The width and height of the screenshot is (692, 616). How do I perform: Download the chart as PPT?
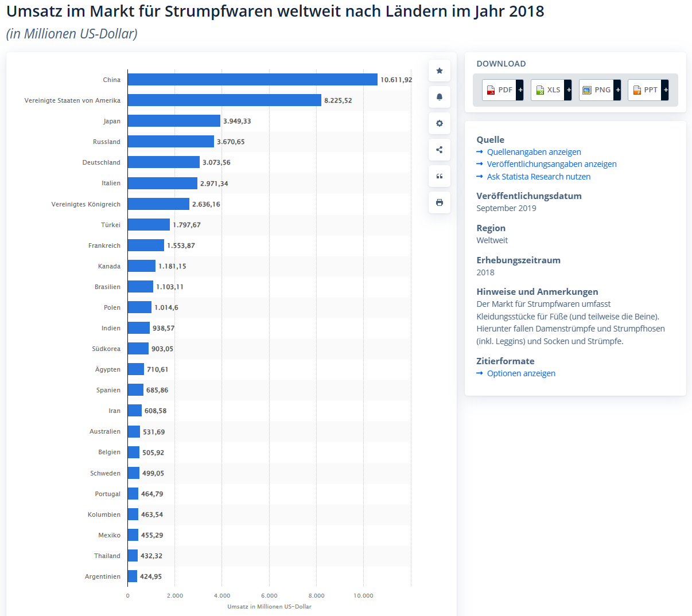tap(644, 90)
